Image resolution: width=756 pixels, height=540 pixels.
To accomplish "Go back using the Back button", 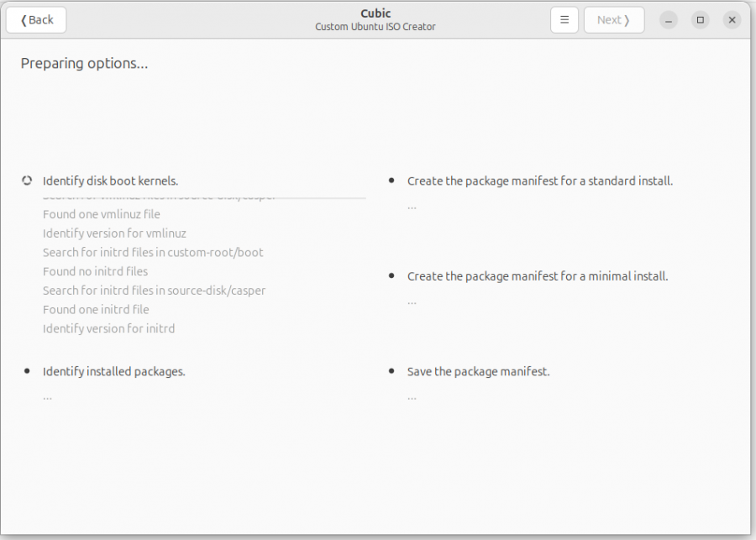I will (x=36, y=20).
